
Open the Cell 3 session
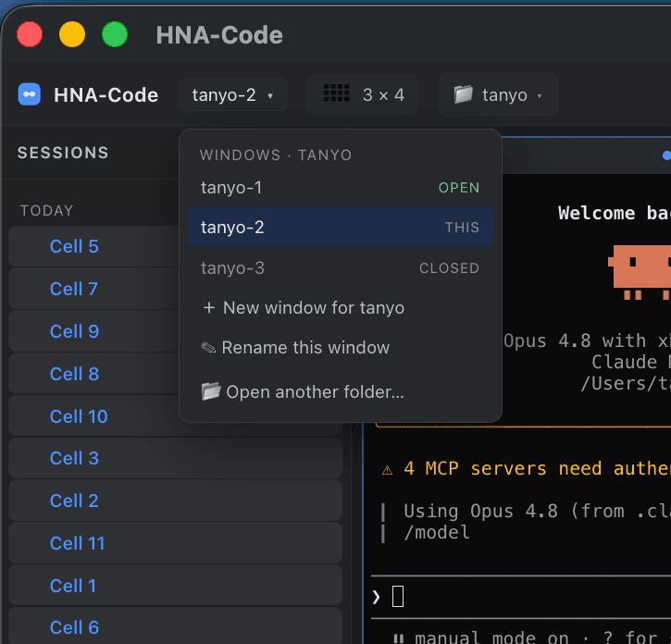(x=176, y=458)
